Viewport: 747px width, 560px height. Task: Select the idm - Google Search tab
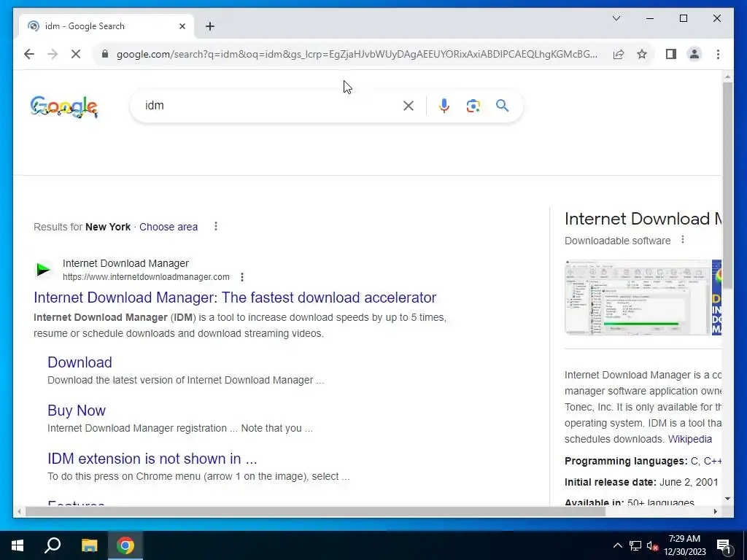coord(107,26)
